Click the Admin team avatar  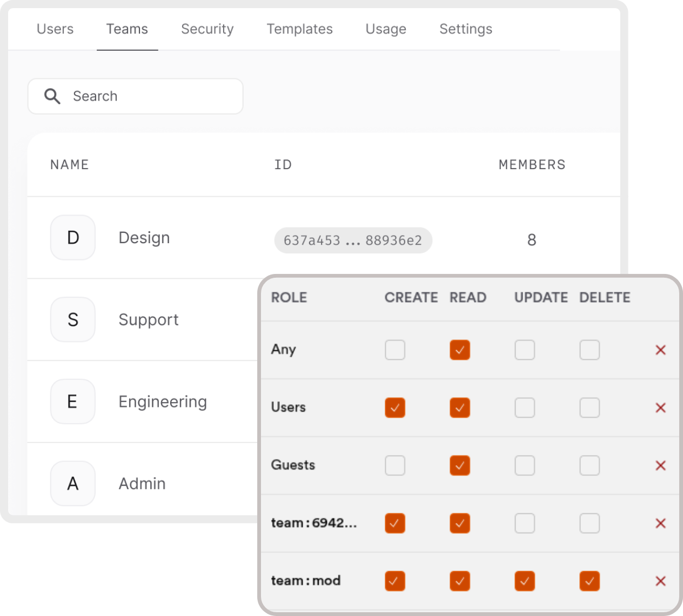[x=73, y=484]
